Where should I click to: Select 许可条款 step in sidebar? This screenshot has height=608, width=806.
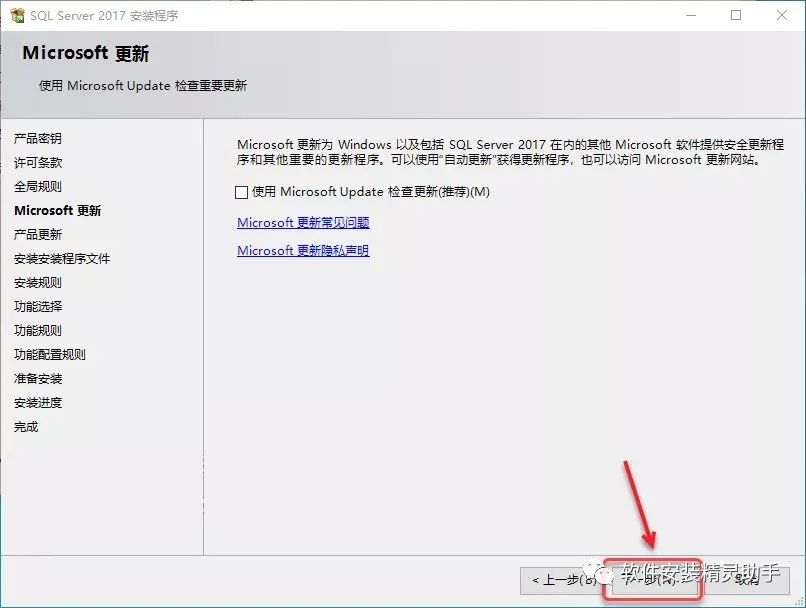pyautogui.click(x=38, y=162)
